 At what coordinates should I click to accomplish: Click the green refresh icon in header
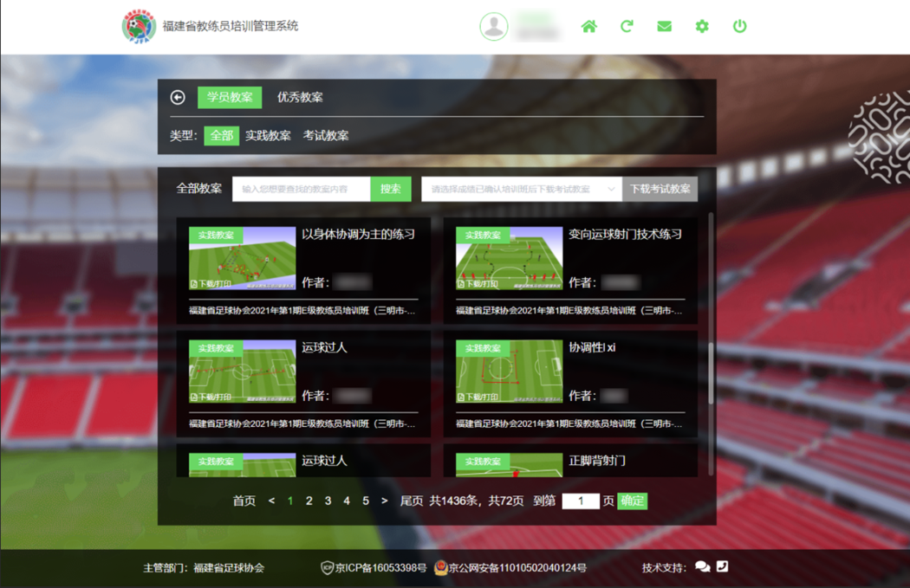(x=627, y=26)
